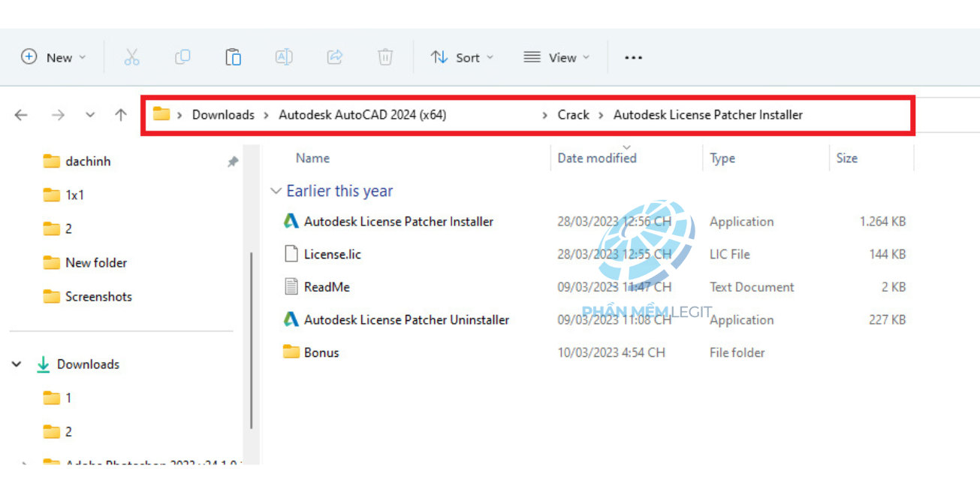This screenshot has height=493, width=980.
Task: Select the License.lic file name
Action: point(333,255)
